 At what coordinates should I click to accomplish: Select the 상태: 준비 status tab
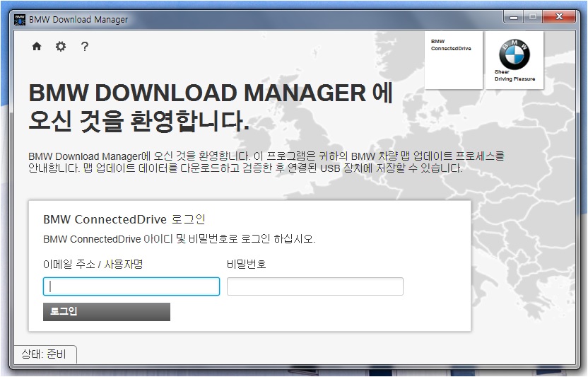(x=45, y=354)
